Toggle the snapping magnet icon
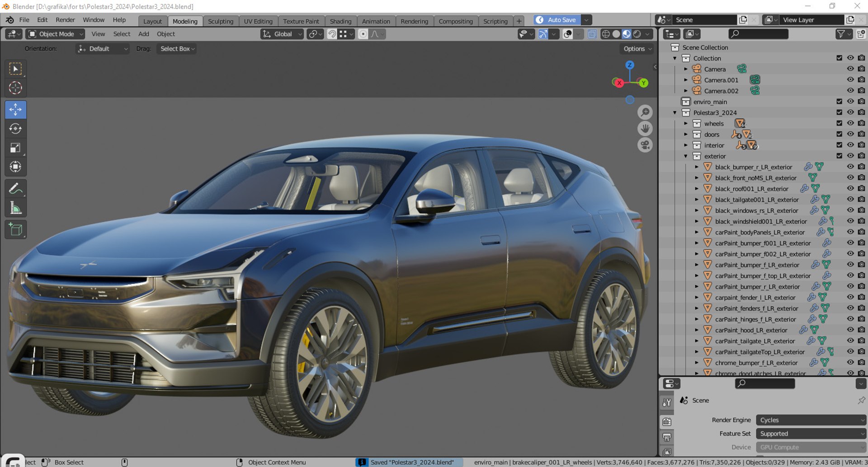The width and height of the screenshot is (868, 467). point(332,34)
